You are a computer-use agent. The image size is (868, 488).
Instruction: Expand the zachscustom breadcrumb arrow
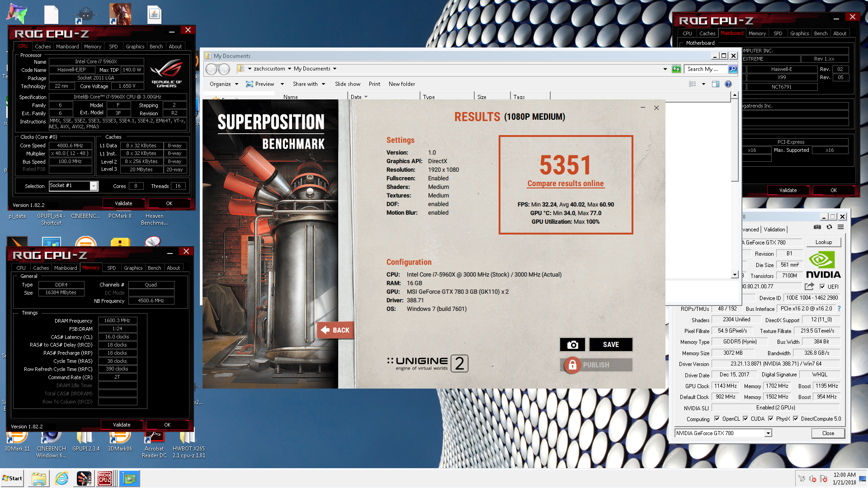point(289,69)
